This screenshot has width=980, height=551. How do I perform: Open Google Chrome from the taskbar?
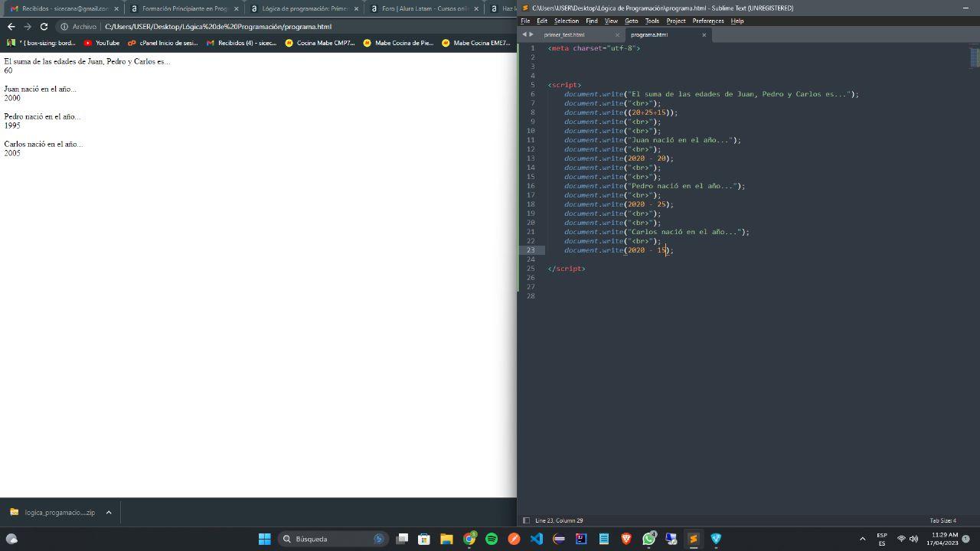[469, 539]
